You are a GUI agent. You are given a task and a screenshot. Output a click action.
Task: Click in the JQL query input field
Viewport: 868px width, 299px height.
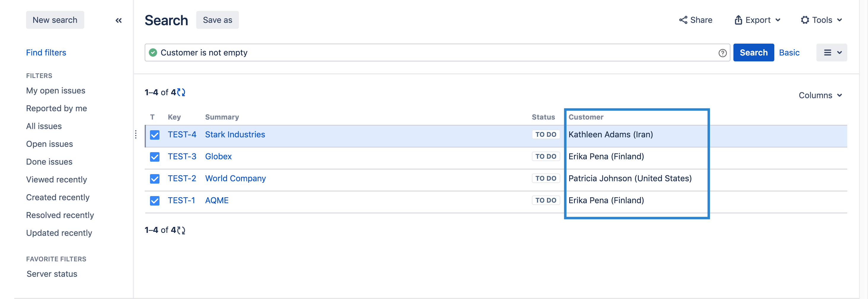click(435, 53)
